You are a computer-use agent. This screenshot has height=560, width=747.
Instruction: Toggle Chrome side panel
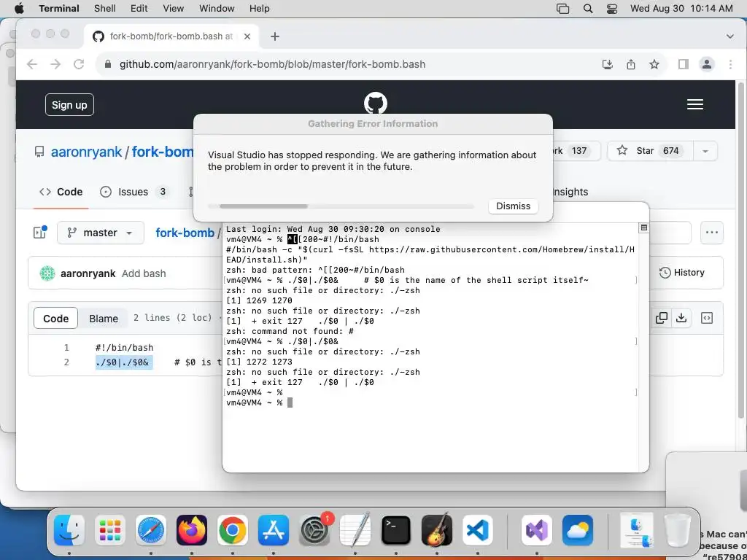coord(683,64)
